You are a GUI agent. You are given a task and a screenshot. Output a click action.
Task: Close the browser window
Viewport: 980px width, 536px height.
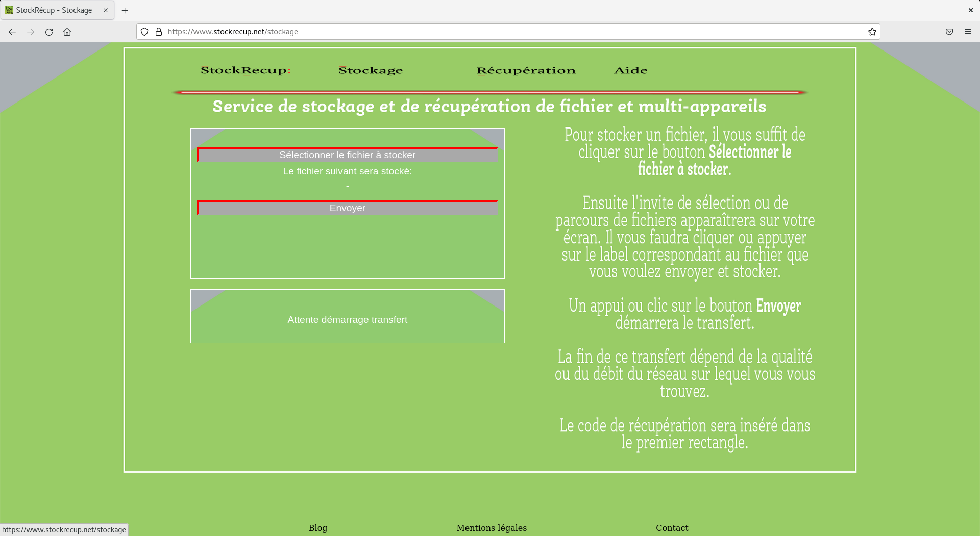click(971, 10)
